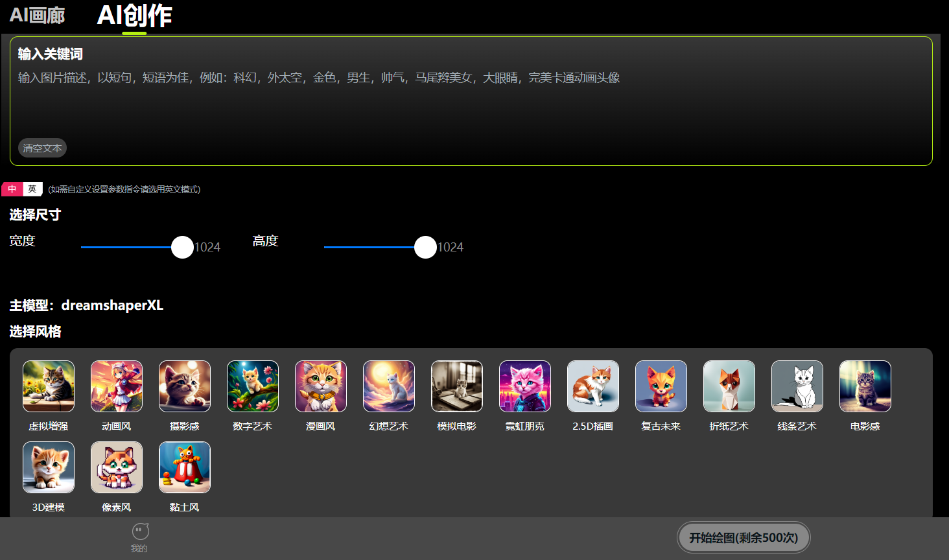Open the AI创作 tab
949x560 pixels.
tap(134, 16)
